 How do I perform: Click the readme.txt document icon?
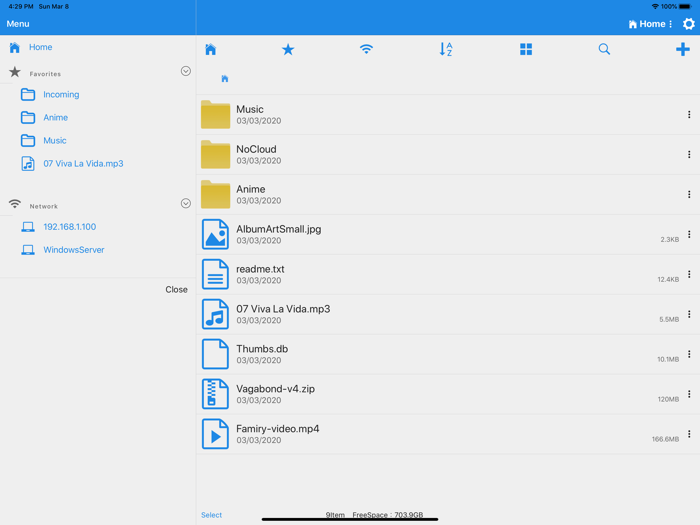tap(215, 274)
